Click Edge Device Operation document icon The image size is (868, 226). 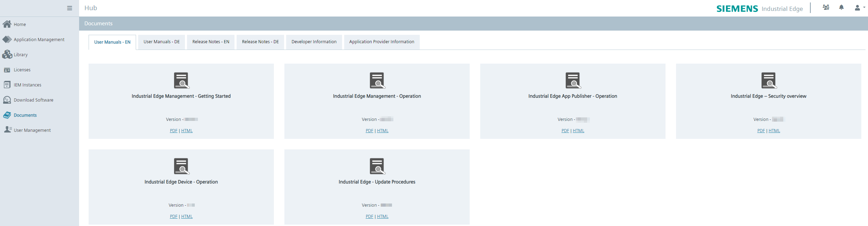[x=182, y=166]
